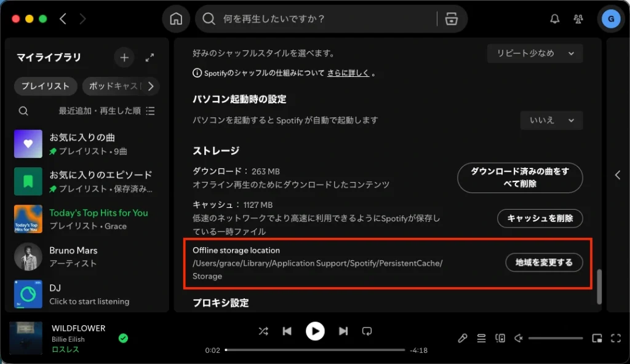
Task: Search within library magnifier icon
Action: click(23, 111)
